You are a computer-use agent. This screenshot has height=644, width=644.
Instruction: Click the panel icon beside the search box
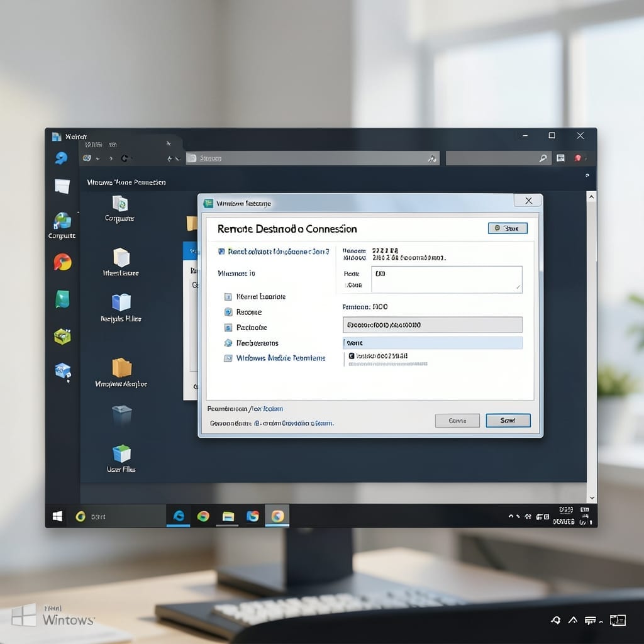pyautogui.click(x=560, y=158)
